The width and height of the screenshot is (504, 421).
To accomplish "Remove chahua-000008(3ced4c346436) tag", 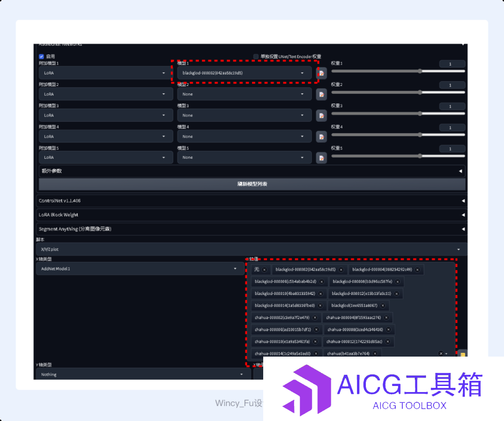I will [x=388, y=330].
